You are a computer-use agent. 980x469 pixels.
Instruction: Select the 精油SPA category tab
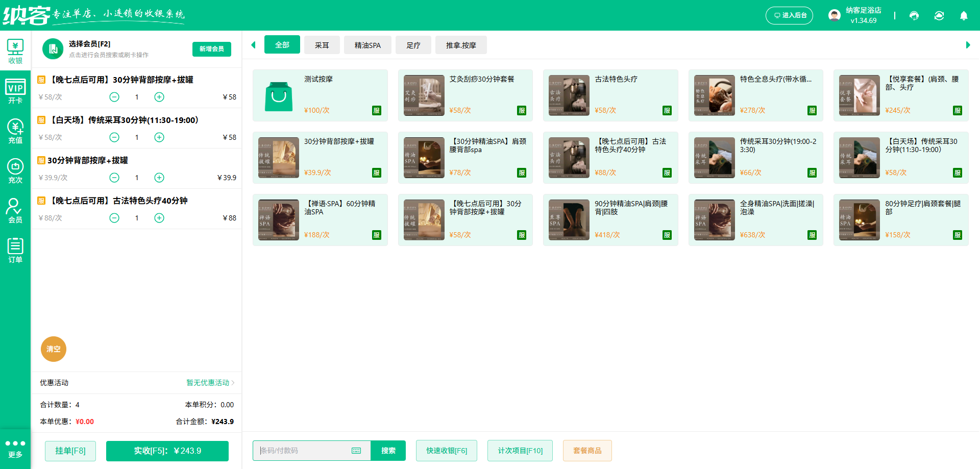click(x=367, y=45)
